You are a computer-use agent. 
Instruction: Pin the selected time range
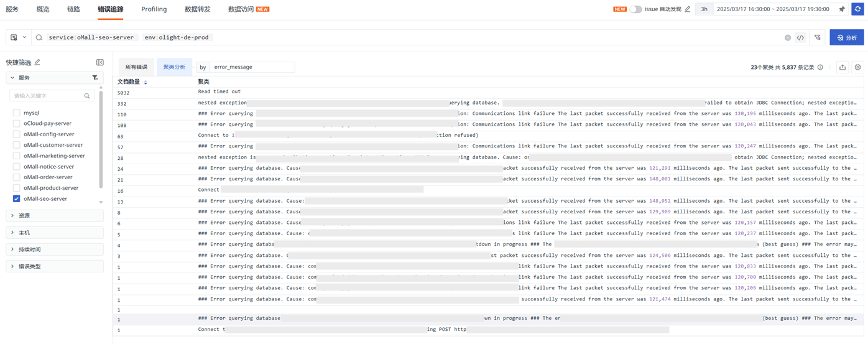coord(842,9)
